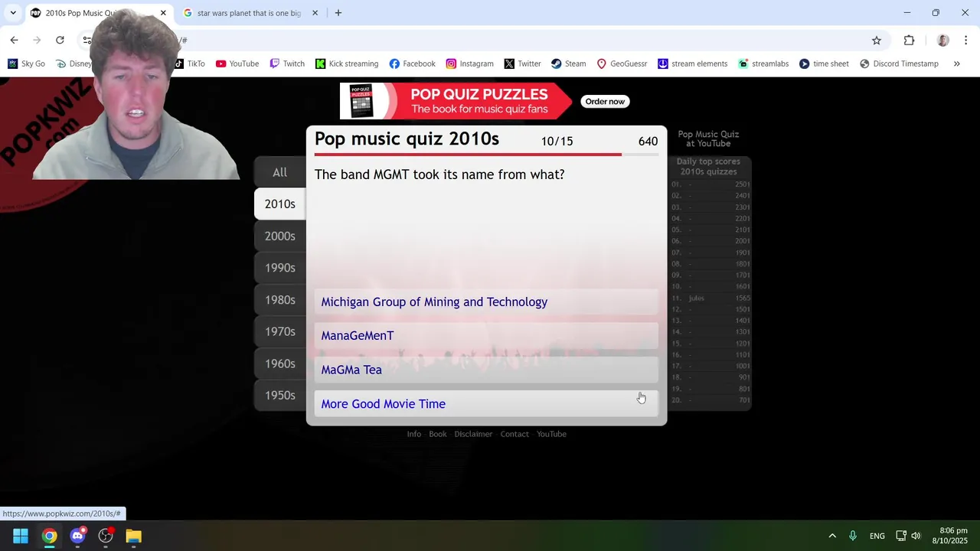Viewport: 980px width, 551px height.
Task: Open the YouTube footer link
Action: (551, 434)
